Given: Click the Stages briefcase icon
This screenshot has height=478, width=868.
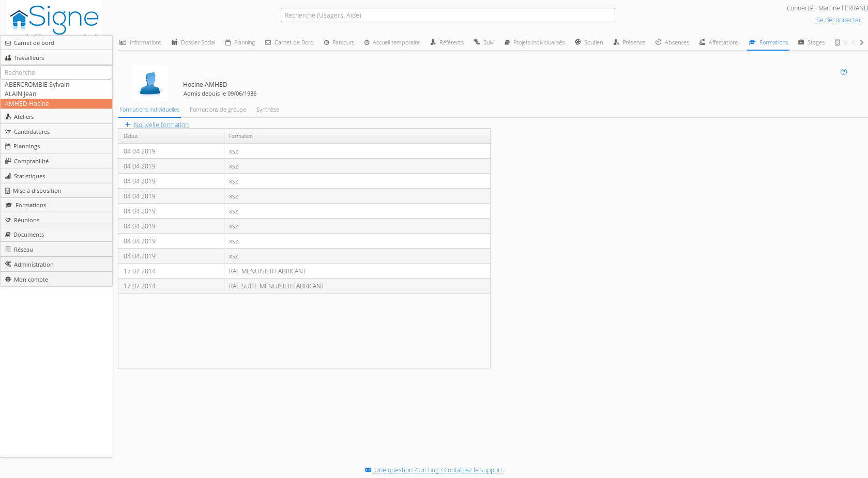Looking at the screenshot, I should coord(801,42).
